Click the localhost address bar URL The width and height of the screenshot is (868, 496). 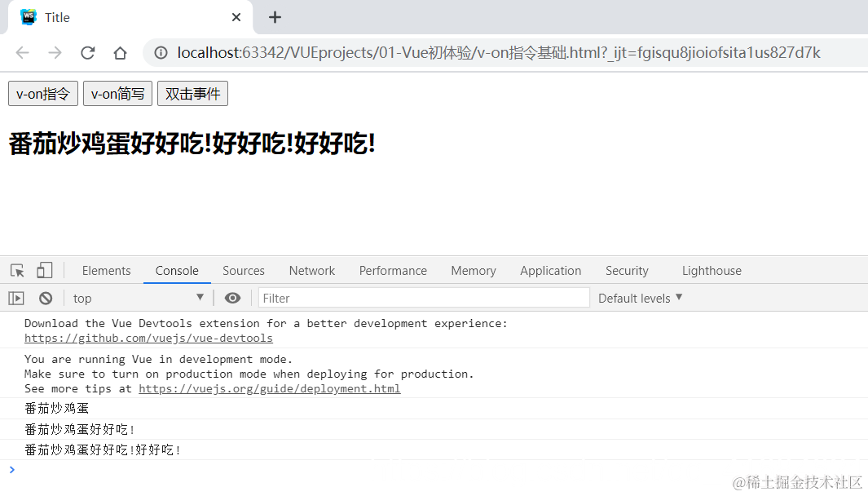pos(498,53)
